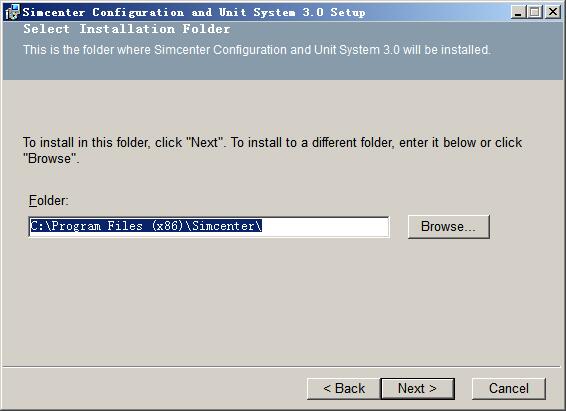
Task: Minimize the Simcenter Setup window
Action: 518,12
